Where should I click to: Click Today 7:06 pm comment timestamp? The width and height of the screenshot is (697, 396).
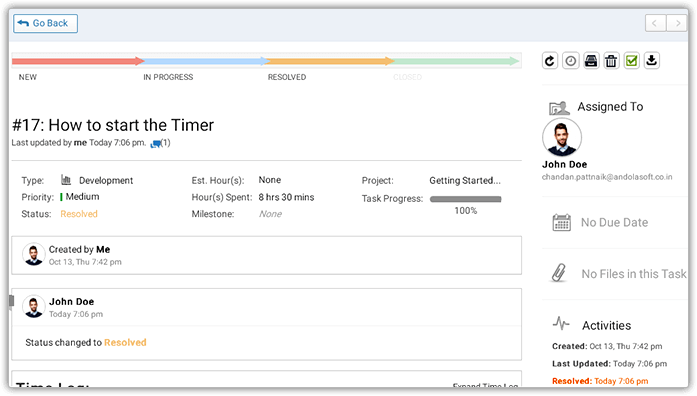(76, 314)
